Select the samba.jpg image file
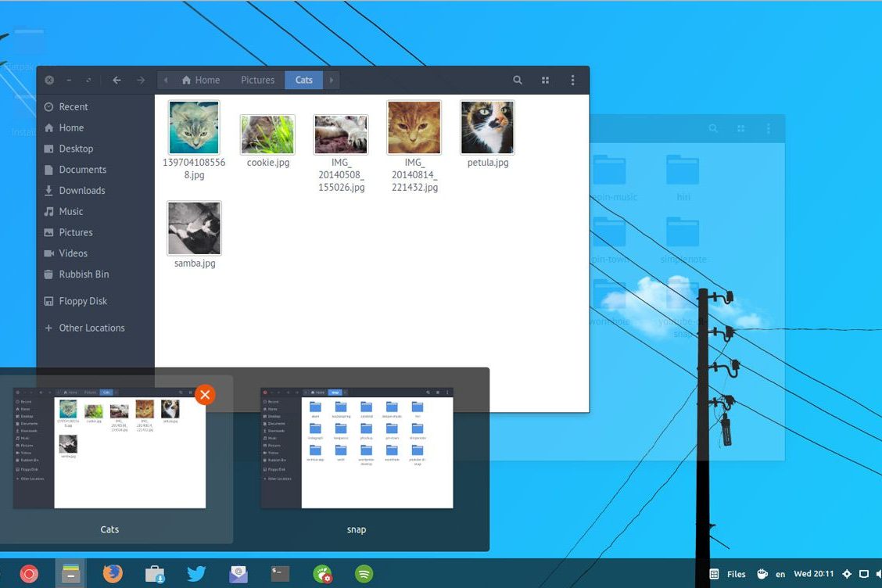The image size is (882, 588). 194,228
